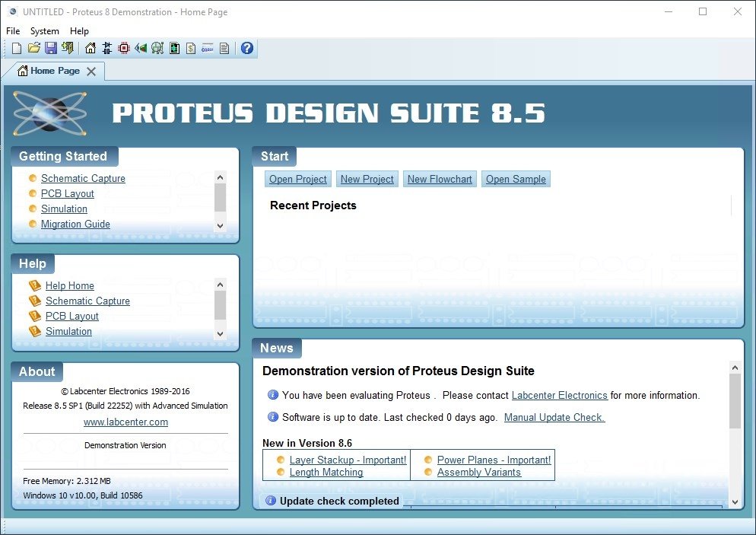
Task: Click the book icon beside Help Schematic Capture
Action: click(35, 301)
